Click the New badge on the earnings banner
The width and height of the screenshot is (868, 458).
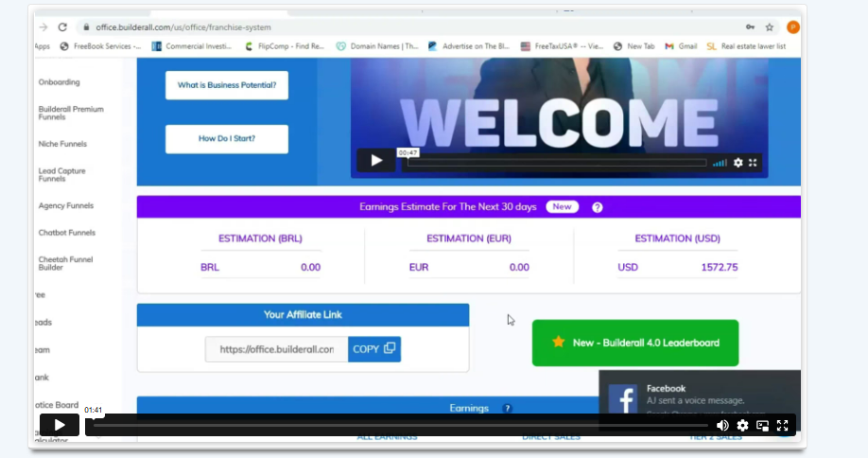click(562, 206)
